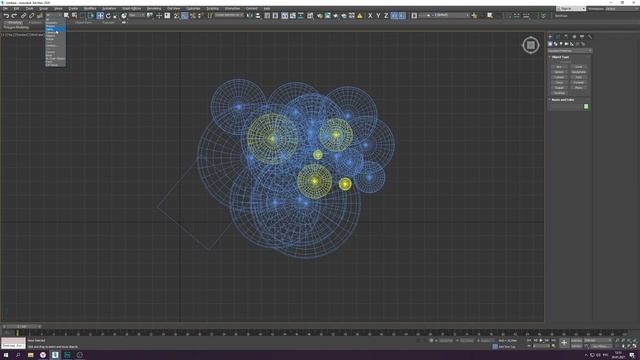
Task: Click the Unlink Selection icon
Action: tap(32, 16)
